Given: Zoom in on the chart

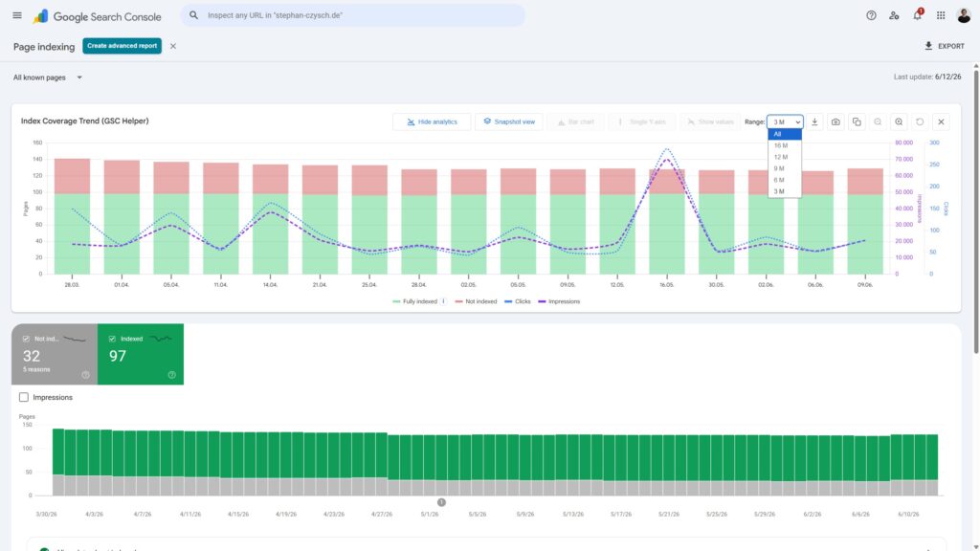Looking at the screenshot, I should 899,121.
